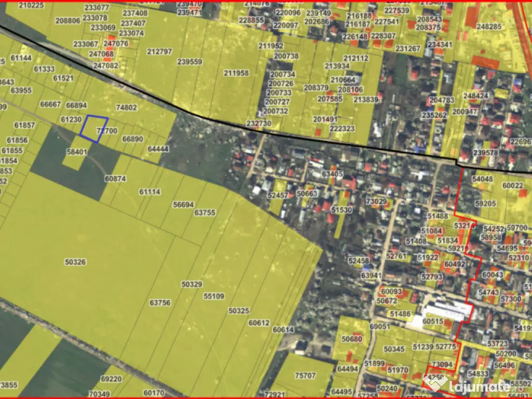Select parcel 211958 on the map
Viewport: 532px width, 399px height.
point(236,73)
